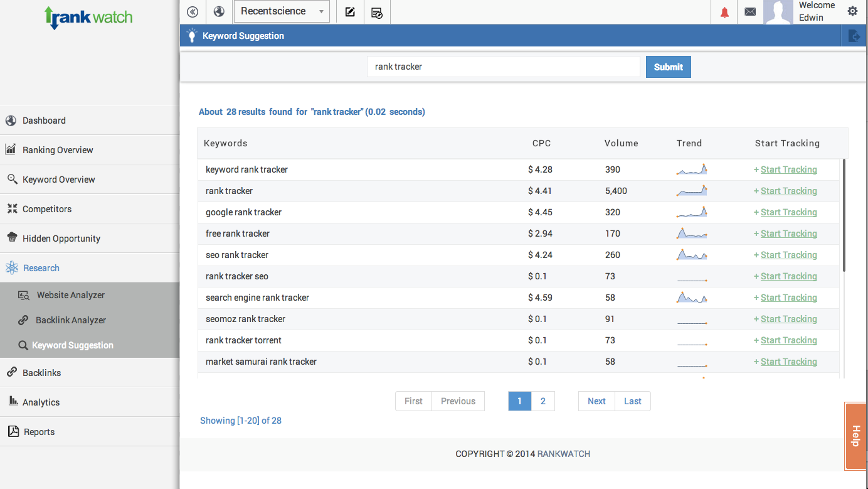Start tracking 'market samurai rank tracker'

tap(788, 362)
